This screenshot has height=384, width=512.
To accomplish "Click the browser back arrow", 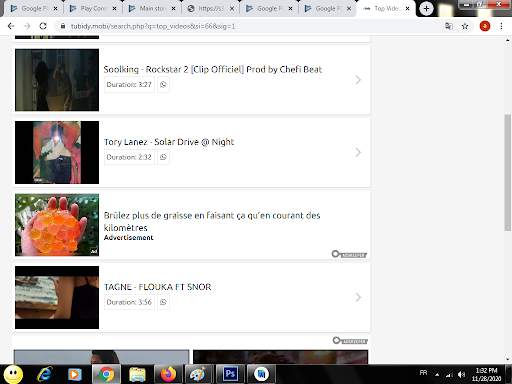I will pos(11,26).
